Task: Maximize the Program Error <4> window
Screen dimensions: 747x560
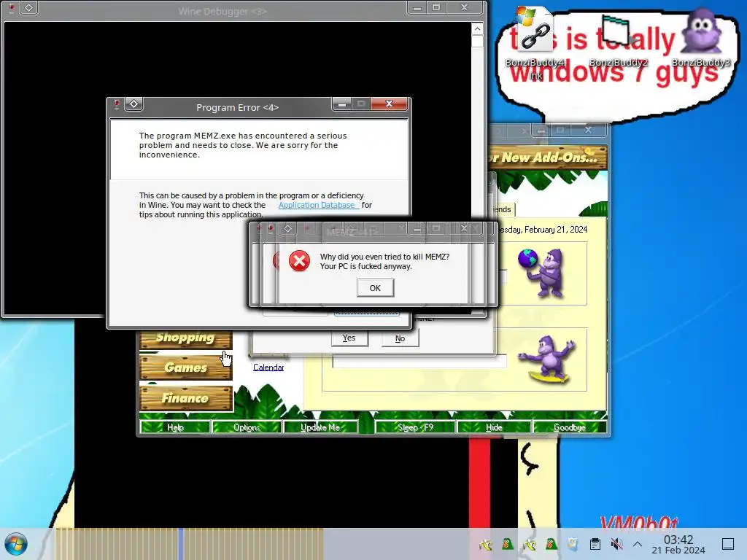Action: click(x=361, y=104)
